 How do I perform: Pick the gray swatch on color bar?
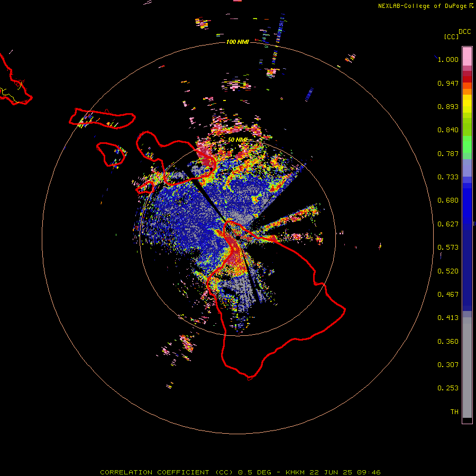467,368
